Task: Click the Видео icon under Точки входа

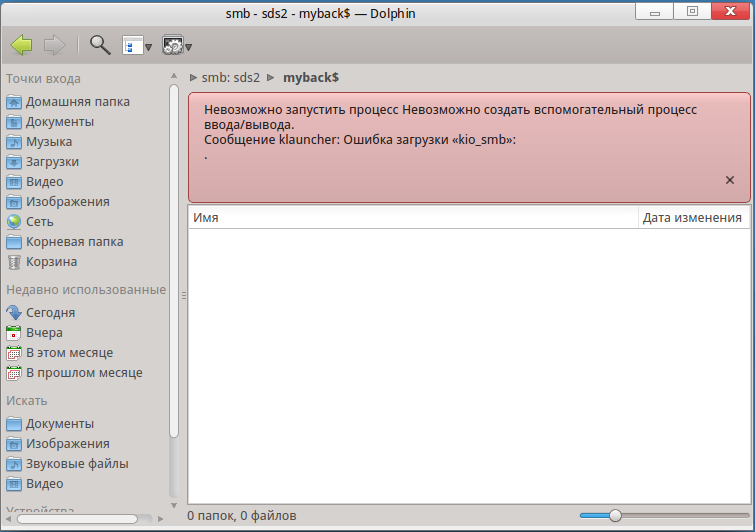Action: click(x=14, y=182)
